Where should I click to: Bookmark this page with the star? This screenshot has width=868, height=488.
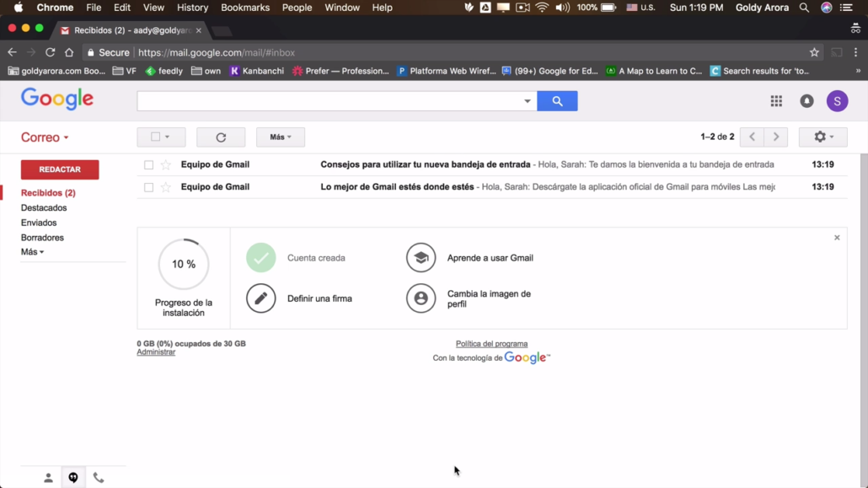814,52
